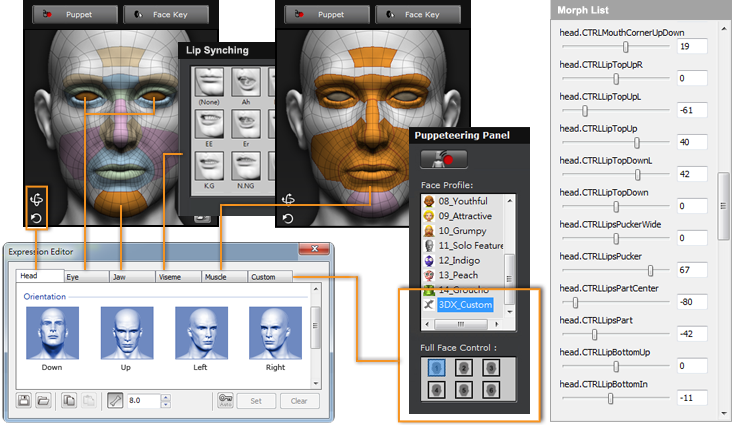Select the (None) lip shape thumbnail
The width and height of the screenshot is (735, 425).
209,82
